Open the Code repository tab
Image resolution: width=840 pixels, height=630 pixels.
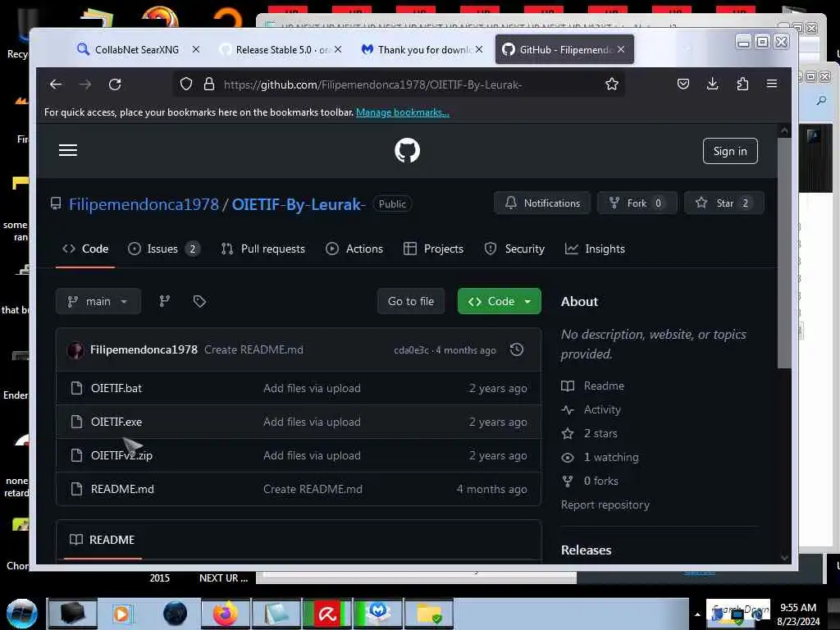[85, 249]
